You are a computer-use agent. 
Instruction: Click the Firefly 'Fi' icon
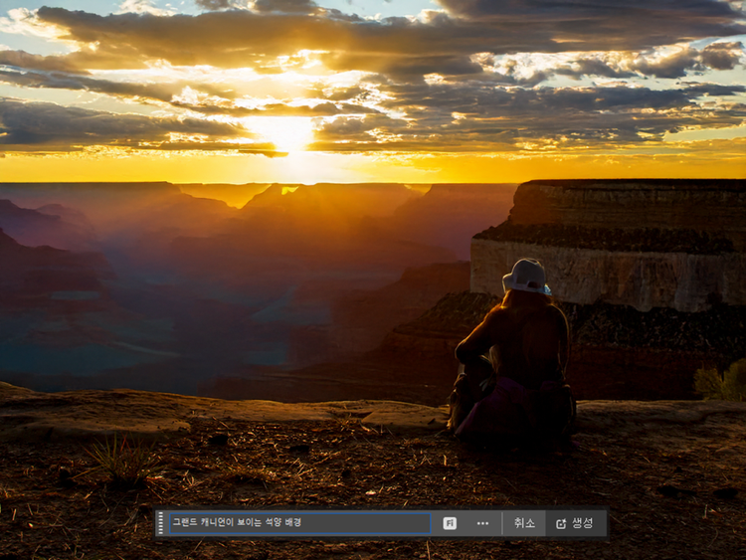[450, 523]
